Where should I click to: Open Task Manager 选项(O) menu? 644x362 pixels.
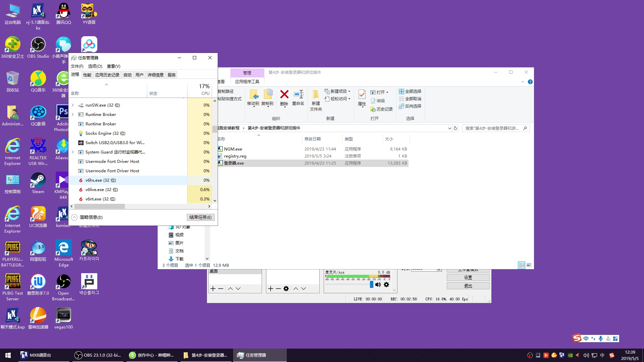pos(95,66)
